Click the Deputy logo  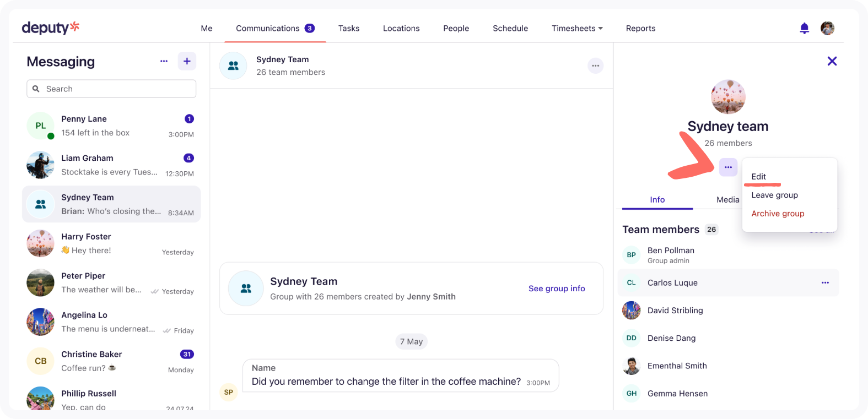click(x=50, y=28)
